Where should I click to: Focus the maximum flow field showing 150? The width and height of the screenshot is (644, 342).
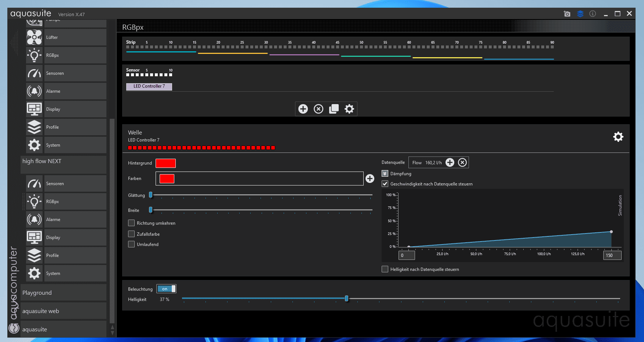click(x=612, y=255)
